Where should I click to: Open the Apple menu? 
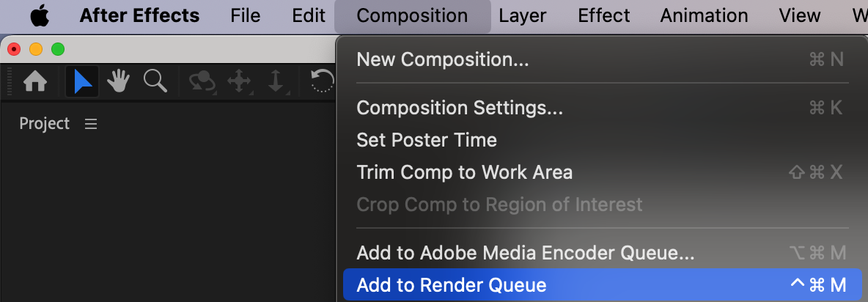point(40,15)
